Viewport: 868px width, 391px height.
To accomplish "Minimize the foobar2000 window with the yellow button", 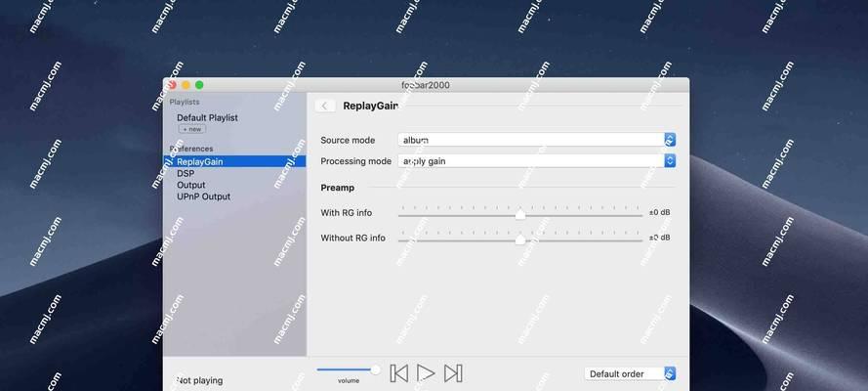I will coord(186,85).
